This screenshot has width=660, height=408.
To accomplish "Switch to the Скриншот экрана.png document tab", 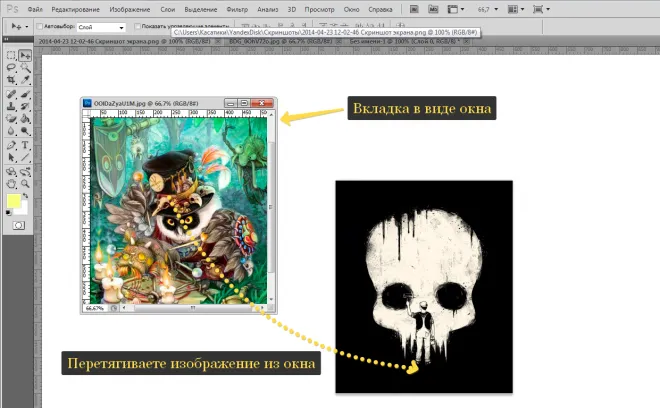I will [124, 41].
